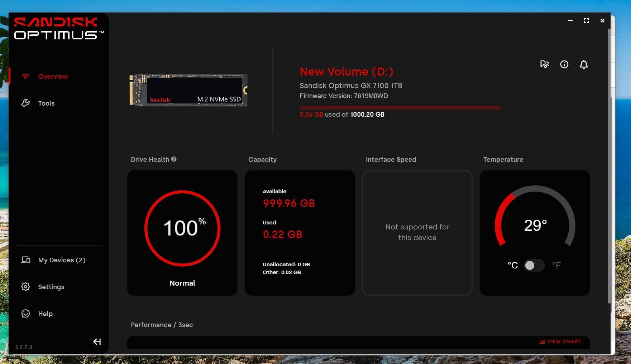Image resolution: width=631 pixels, height=364 pixels.
Task: Open the Overview section
Action: (53, 76)
